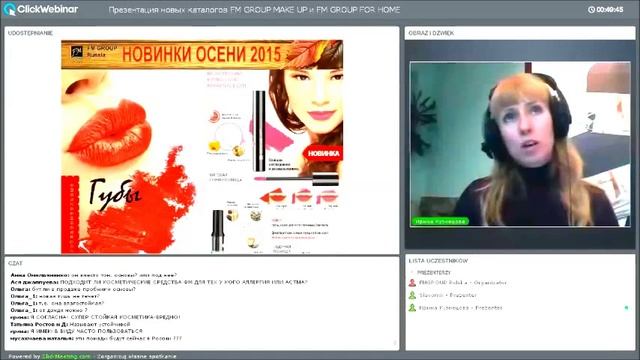The width and height of the screenshot is (640, 360).
Task: Click the red НОВИНКА badge on the slide
Action: (323, 153)
